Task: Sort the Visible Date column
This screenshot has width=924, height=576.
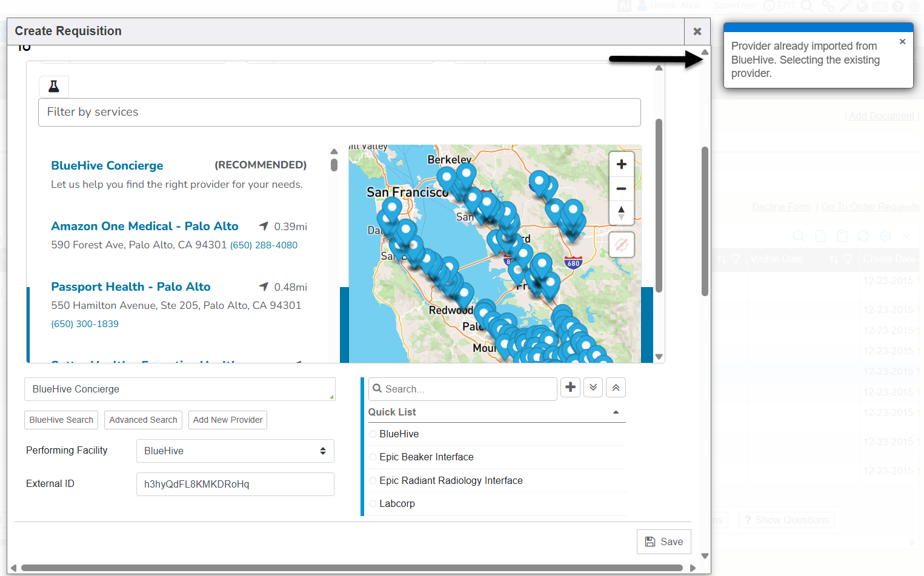Action: pyautogui.click(x=834, y=259)
